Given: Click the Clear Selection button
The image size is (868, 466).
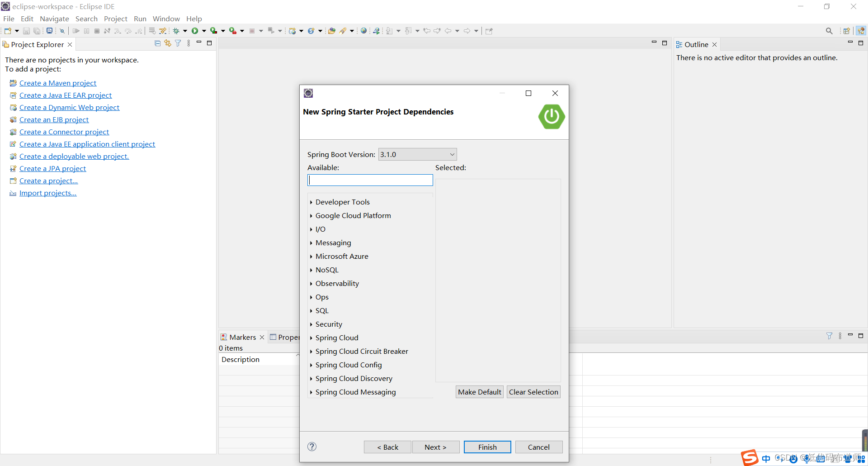Looking at the screenshot, I should point(533,392).
